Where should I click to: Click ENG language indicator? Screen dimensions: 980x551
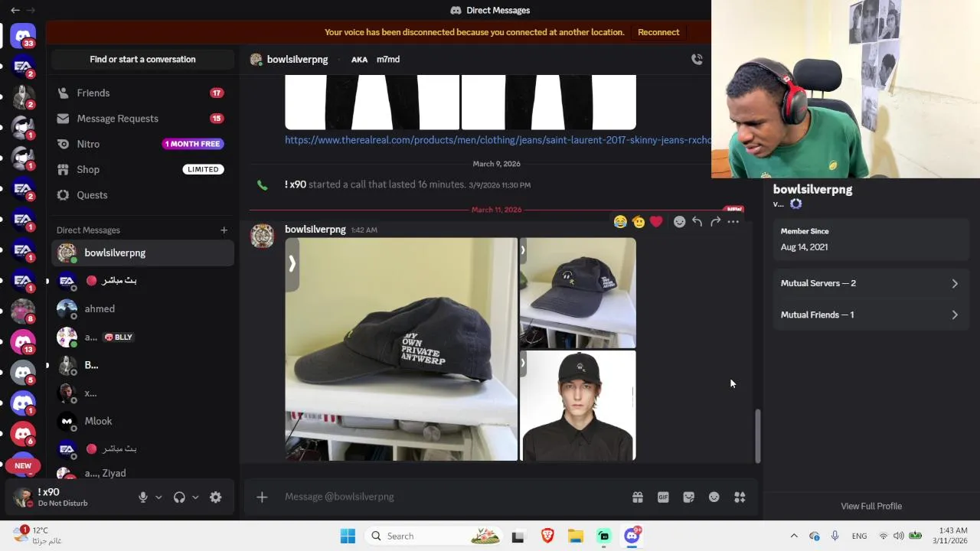point(859,536)
